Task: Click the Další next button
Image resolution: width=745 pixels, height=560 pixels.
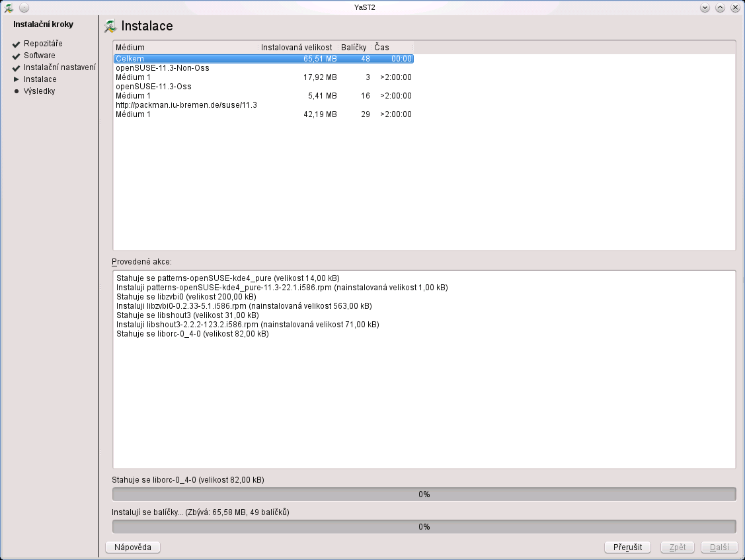Action: click(x=719, y=547)
